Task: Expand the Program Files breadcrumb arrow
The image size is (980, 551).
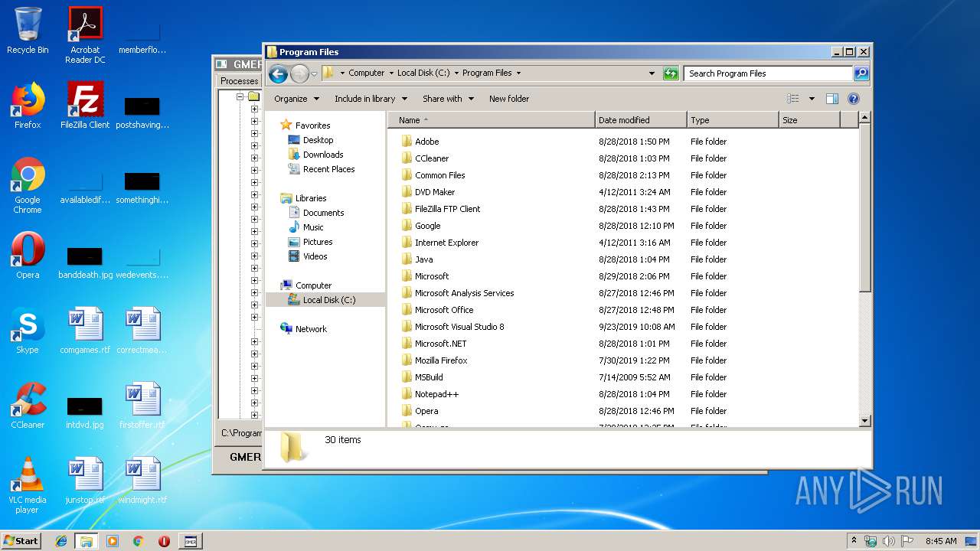Action: (518, 73)
